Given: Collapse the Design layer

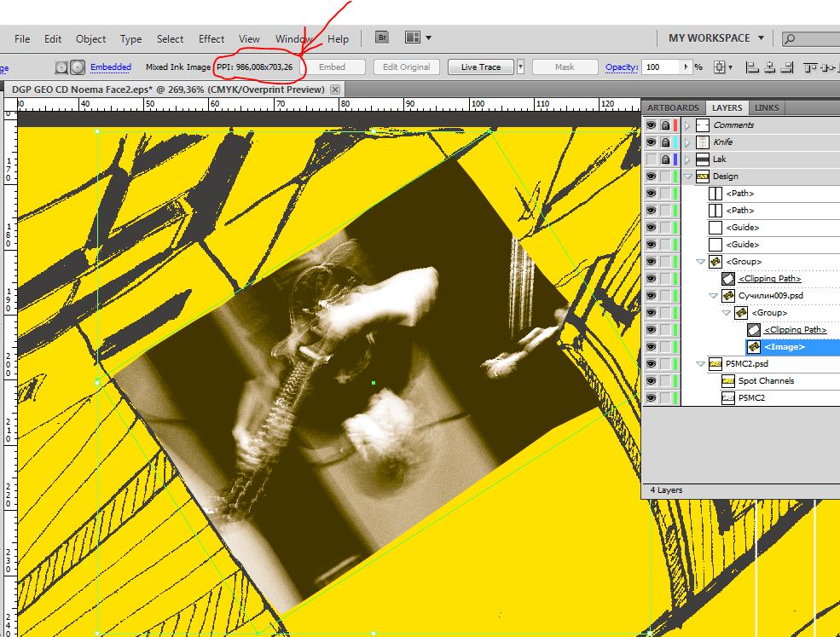Looking at the screenshot, I should click(x=688, y=177).
